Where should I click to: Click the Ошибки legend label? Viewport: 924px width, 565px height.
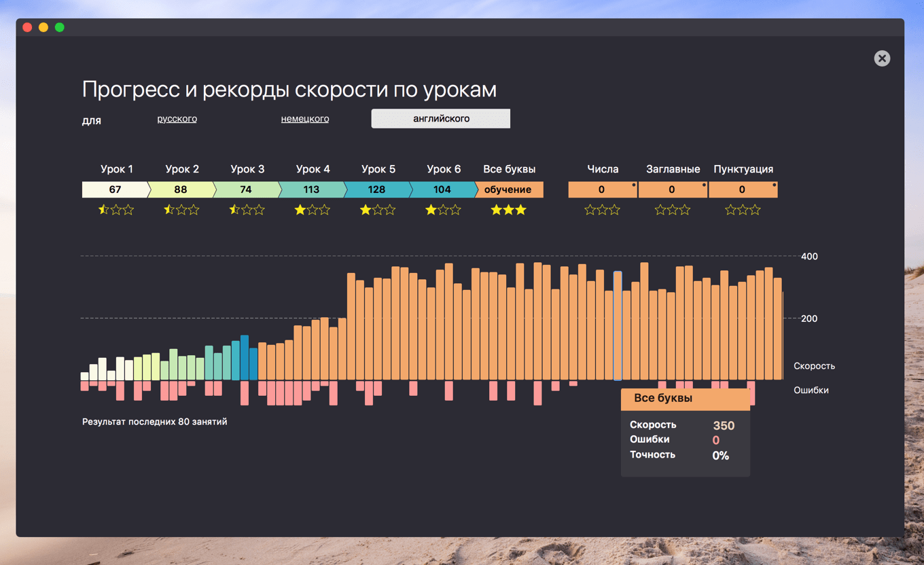[811, 390]
